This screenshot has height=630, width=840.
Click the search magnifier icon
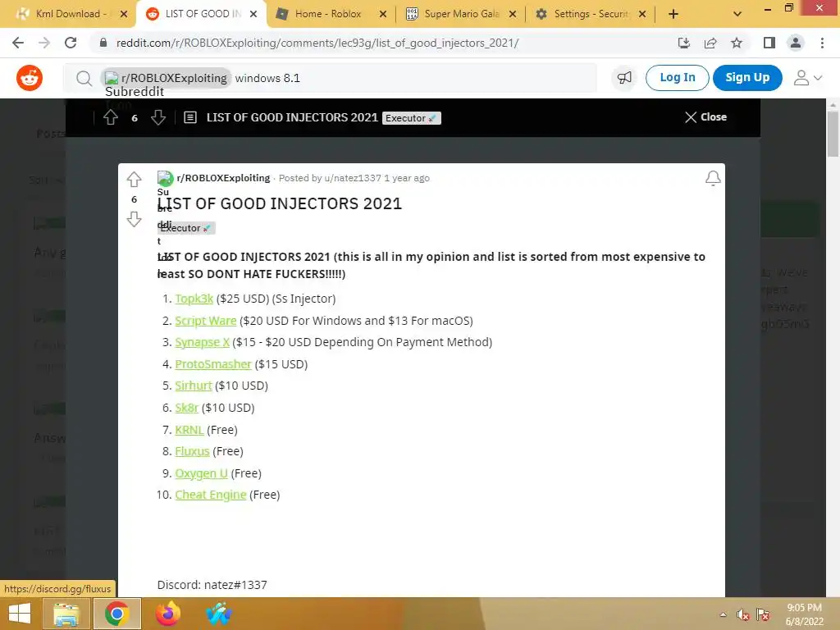(84, 79)
